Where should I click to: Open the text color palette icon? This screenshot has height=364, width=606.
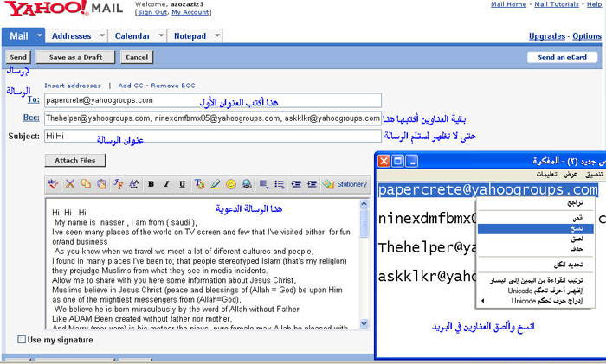pos(199,184)
